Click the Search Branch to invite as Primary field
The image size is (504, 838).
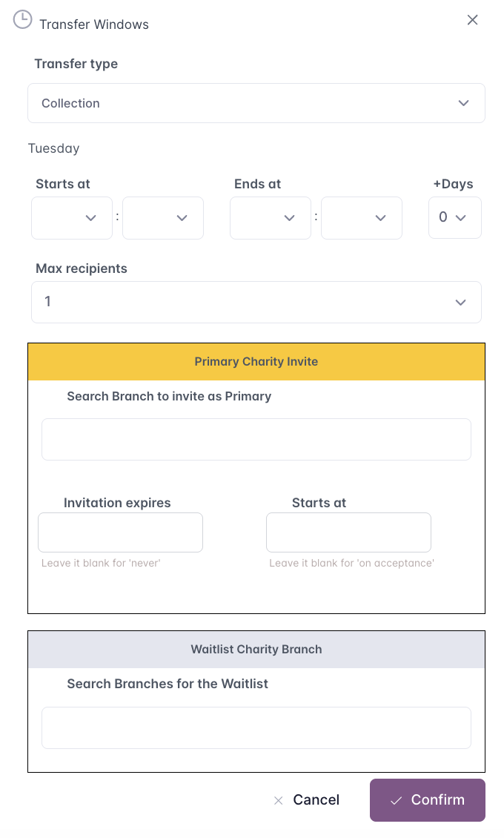[x=256, y=439]
